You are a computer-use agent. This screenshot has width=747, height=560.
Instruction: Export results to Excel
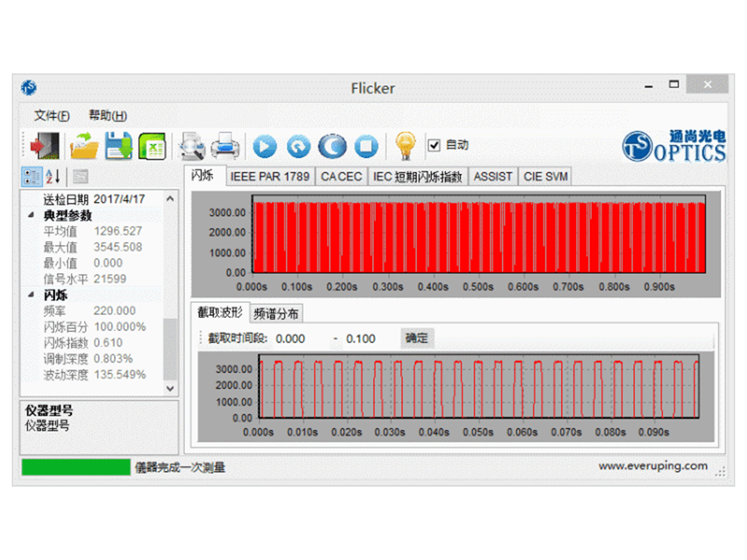coord(151,146)
